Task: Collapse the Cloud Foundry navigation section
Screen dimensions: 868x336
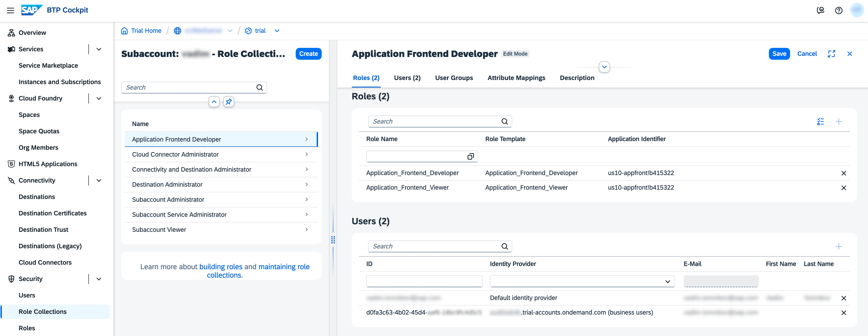Action: coord(99,98)
